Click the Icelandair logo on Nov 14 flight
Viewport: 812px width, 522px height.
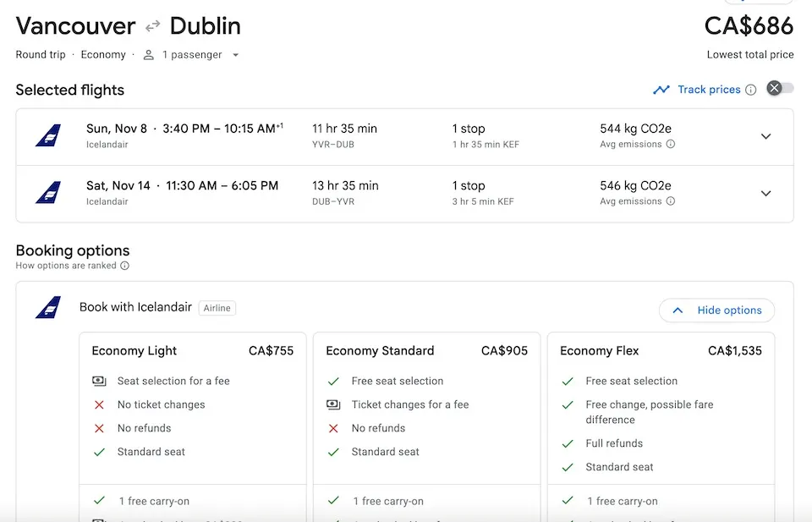[48, 193]
